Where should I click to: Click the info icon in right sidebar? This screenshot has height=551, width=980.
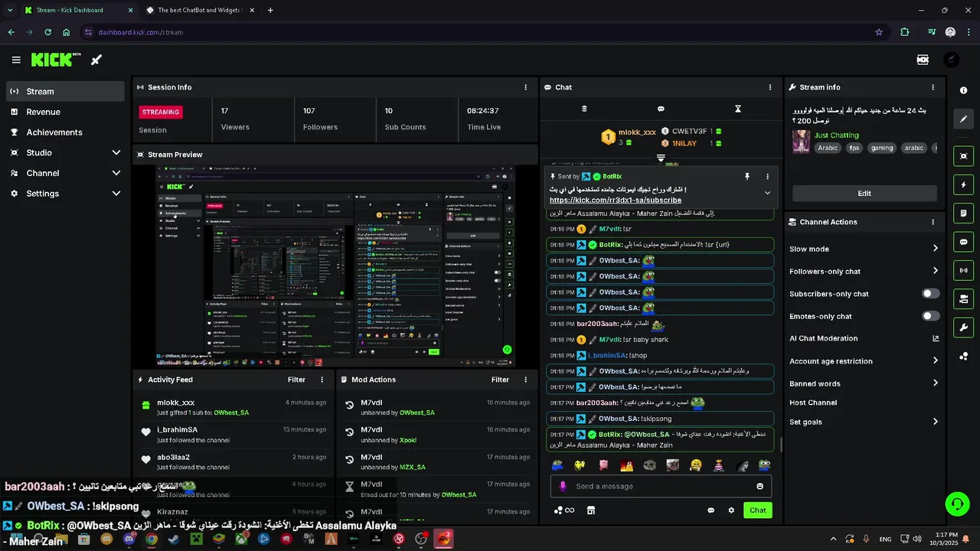click(x=963, y=90)
